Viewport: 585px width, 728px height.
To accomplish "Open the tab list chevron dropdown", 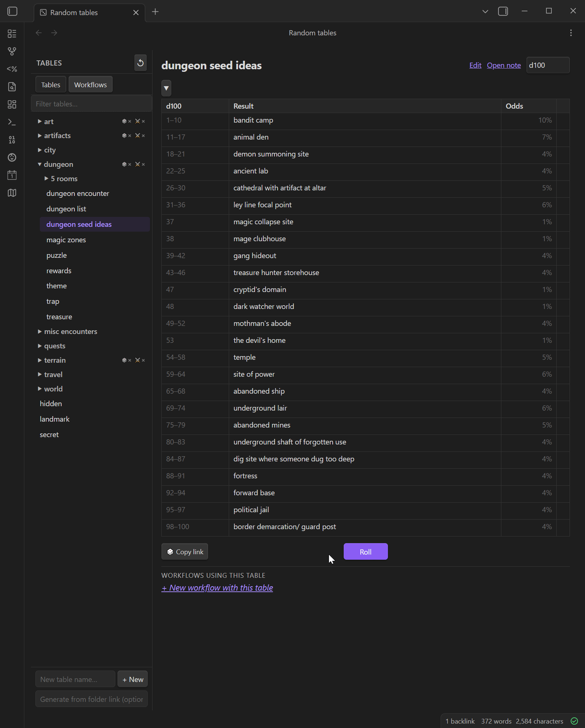I will click(x=485, y=11).
